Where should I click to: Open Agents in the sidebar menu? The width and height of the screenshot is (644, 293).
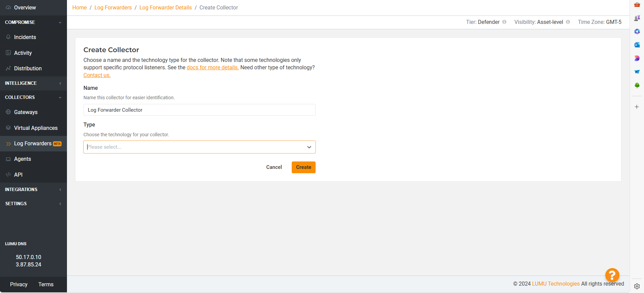tap(23, 159)
